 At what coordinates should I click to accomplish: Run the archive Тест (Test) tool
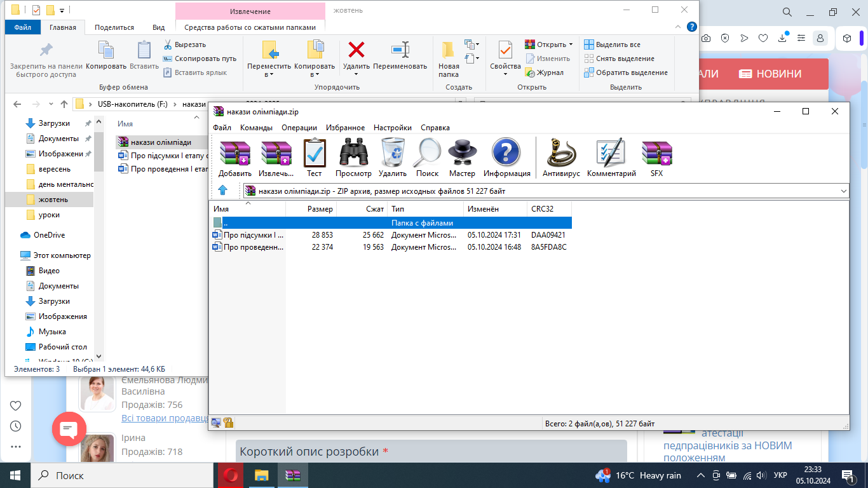click(314, 158)
